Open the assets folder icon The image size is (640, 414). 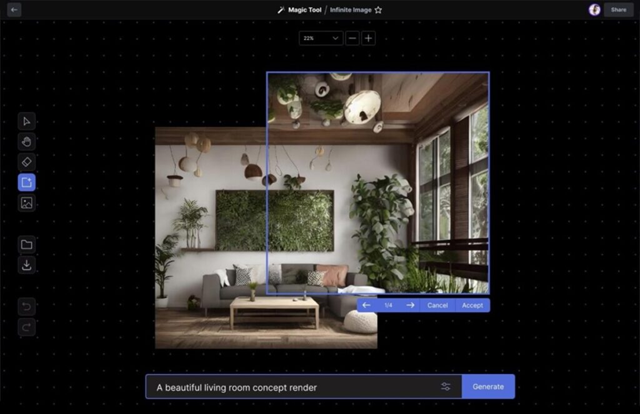(27, 245)
